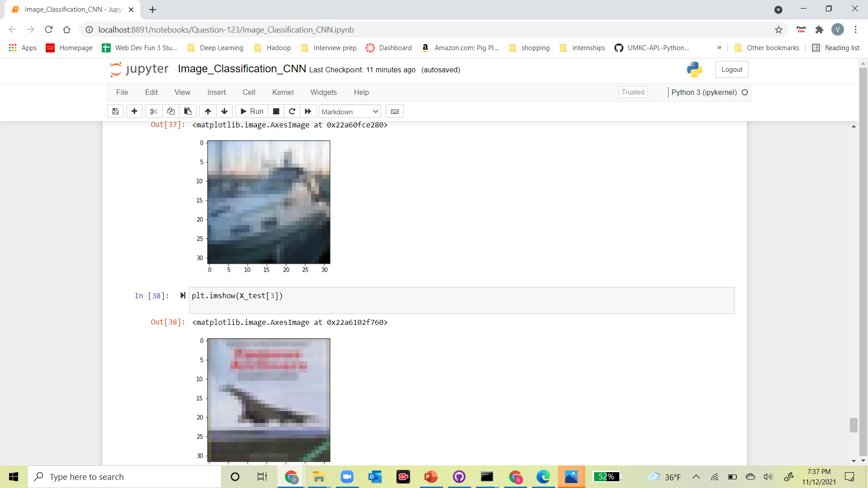The width and height of the screenshot is (868, 488).
Task: Open the View menu
Action: (x=182, y=92)
